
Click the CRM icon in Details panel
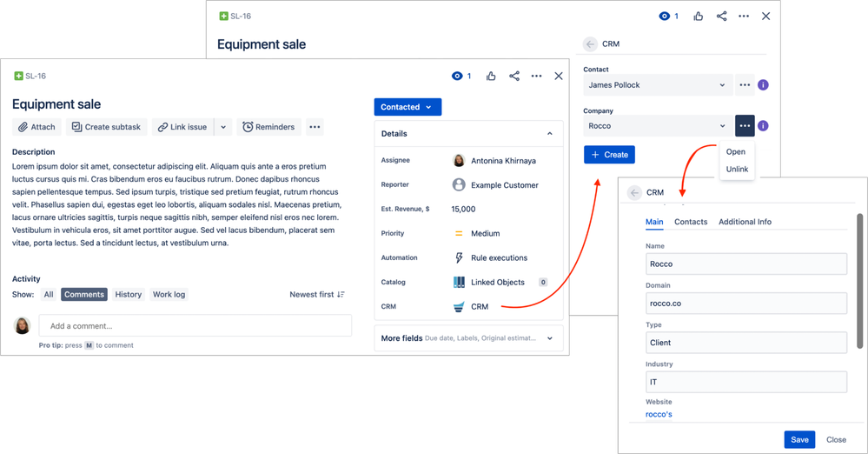click(459, 306)
